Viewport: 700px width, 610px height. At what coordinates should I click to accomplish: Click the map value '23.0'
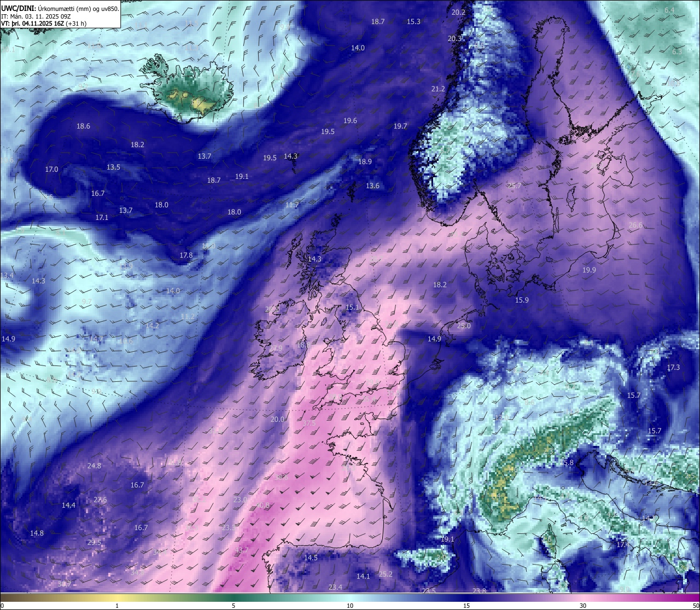pos(241,500)
